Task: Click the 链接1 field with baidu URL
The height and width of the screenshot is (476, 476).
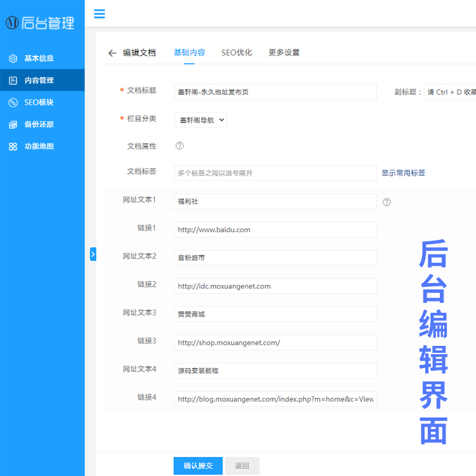Action: pos(275,230)
